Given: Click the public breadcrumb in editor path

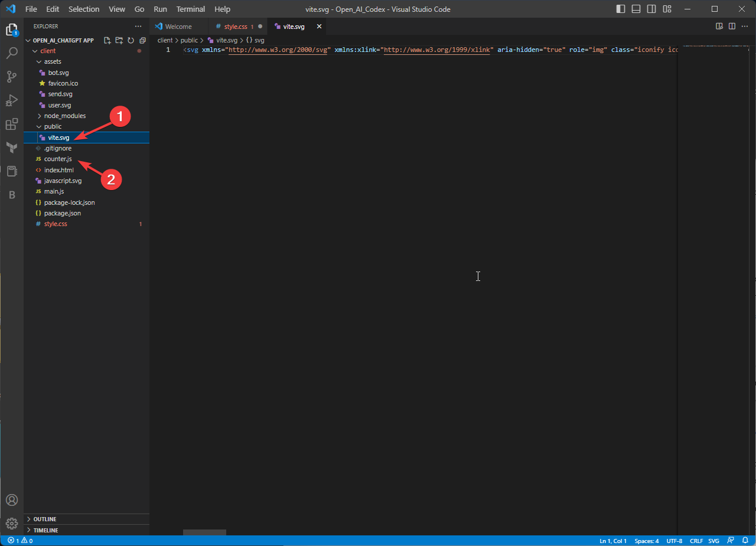Looking at the screenshot, I should point(189,40).
